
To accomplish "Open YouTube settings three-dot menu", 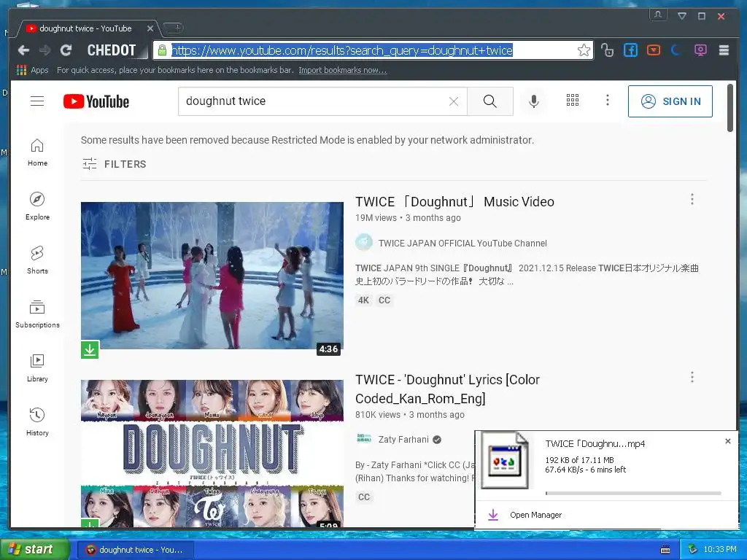I will point(608,100).
